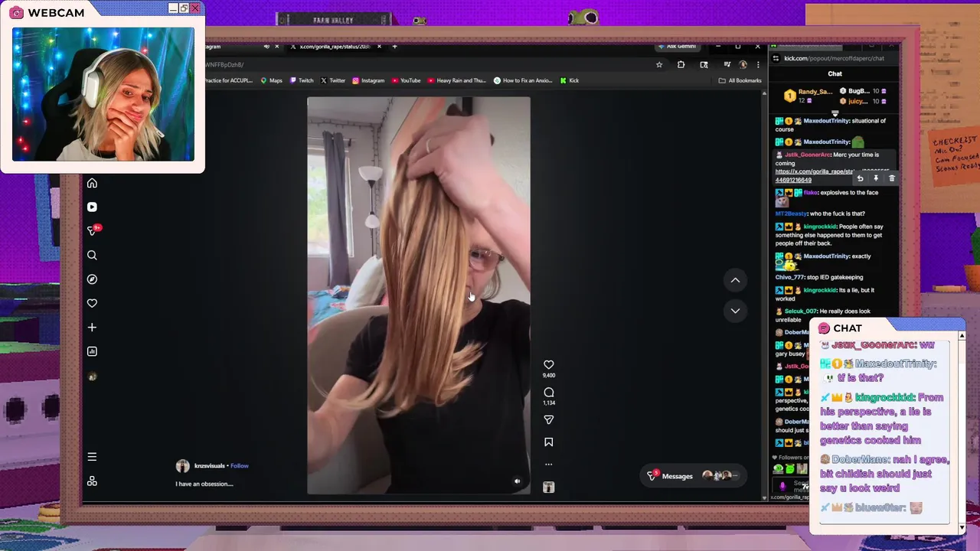
Task: Toggle reel sound with the speaker icon
Action: [x=517, y=481]
